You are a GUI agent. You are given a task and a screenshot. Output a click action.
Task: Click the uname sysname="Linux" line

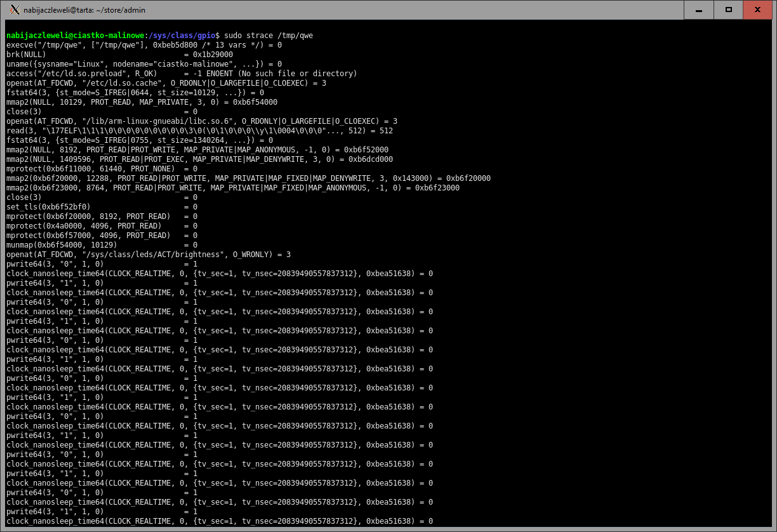pos(144,64)
